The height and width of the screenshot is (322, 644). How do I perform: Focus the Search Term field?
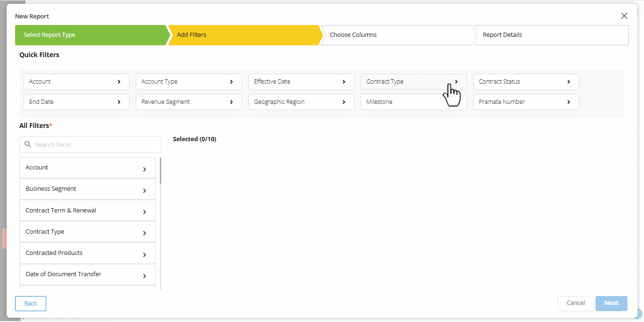point(90,145)
